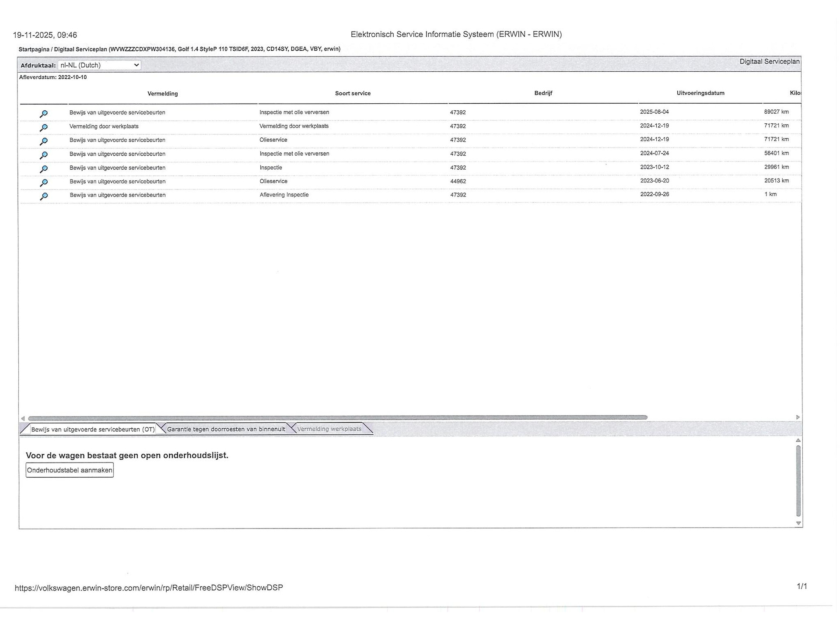The width and height of the screenshot is (840, 630).
Task: Click up arrow of lower panel scrollbar
Action: pos(798,441)
